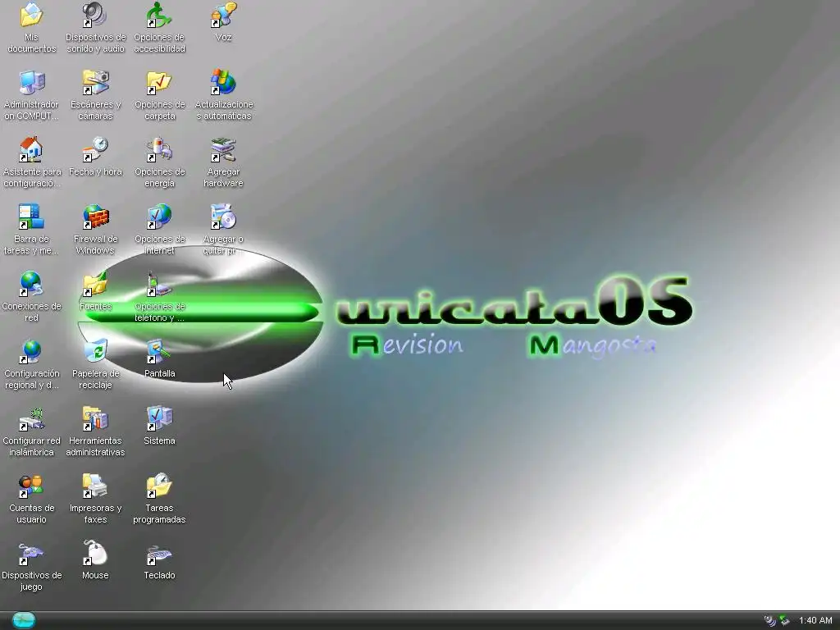
Task: Click the satellite dish tray icon
Action: [x=769, y=621]
